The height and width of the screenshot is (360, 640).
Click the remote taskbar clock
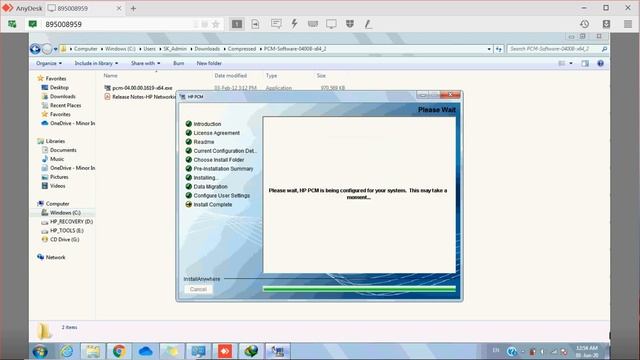(x=587, y=351)
